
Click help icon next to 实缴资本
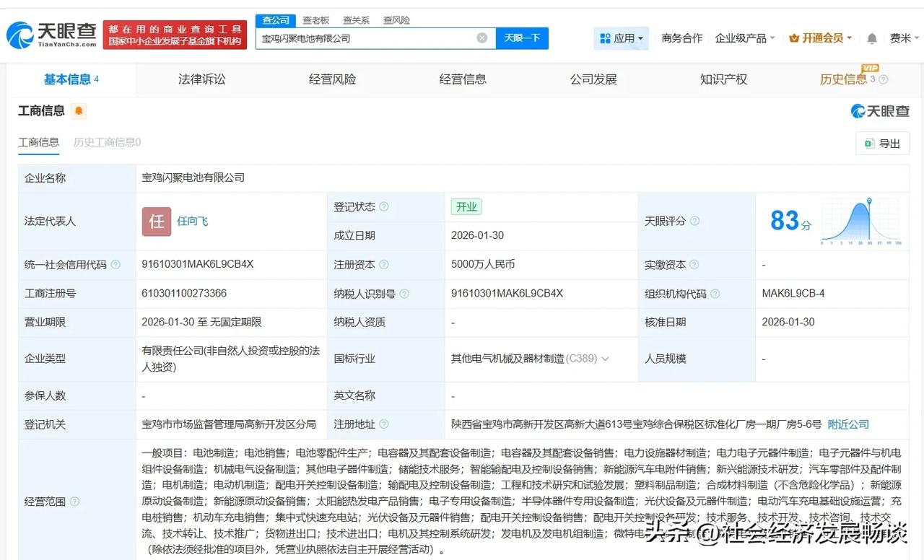tap(694, 265)
